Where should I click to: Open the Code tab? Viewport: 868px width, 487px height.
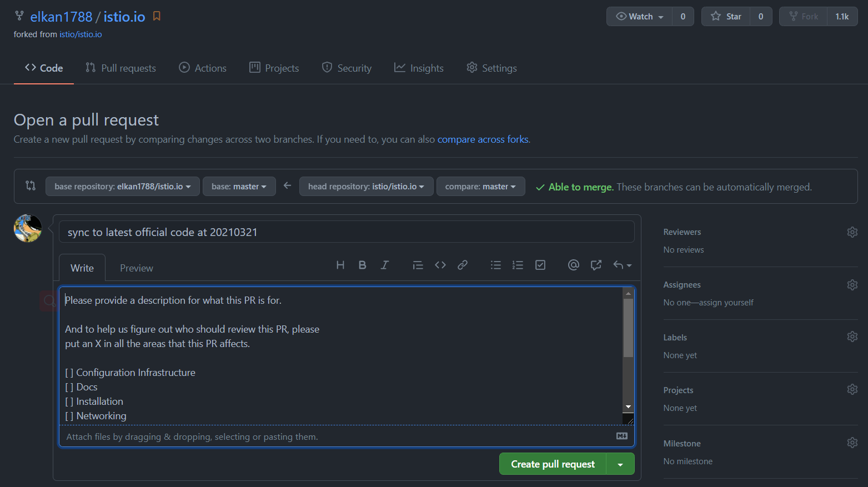(x=44, y=68)
